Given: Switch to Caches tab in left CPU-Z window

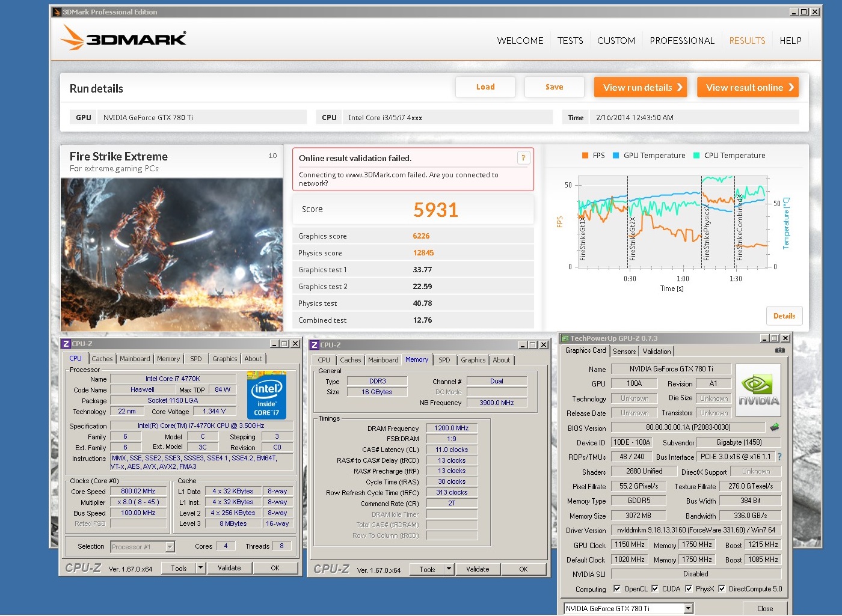Looking at the screenshot, I should click(x=102, y=359).
